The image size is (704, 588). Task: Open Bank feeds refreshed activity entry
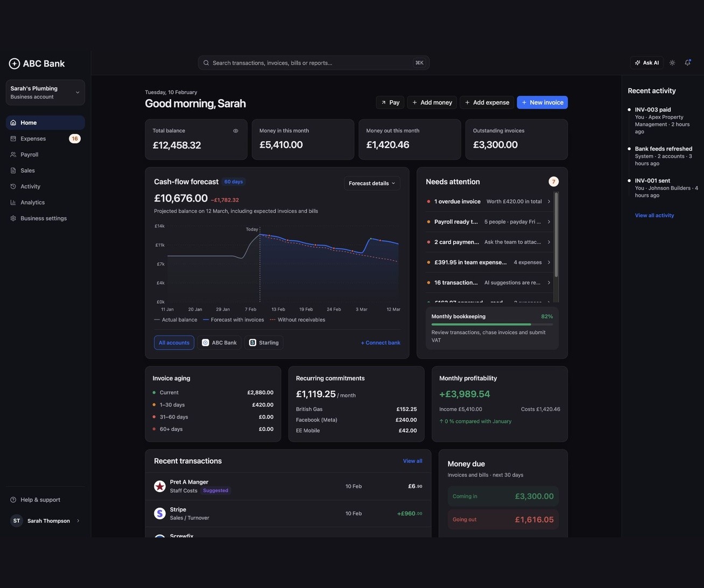[x=664, y=156]
